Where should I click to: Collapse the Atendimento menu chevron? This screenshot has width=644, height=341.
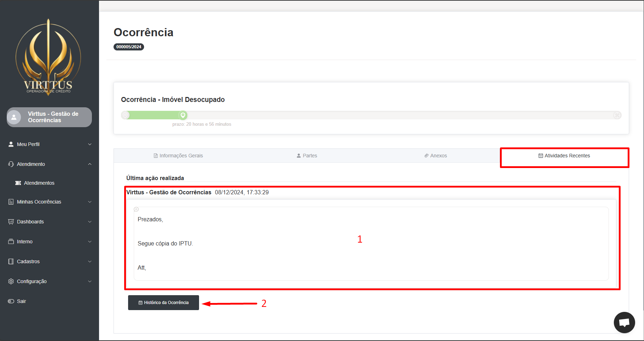pyautogui.click(x=90, y=164)
